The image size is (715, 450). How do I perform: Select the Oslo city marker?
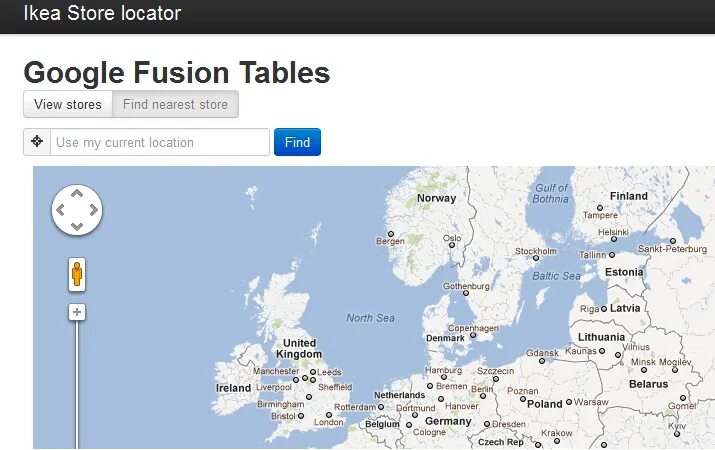(x=452, y=245)
